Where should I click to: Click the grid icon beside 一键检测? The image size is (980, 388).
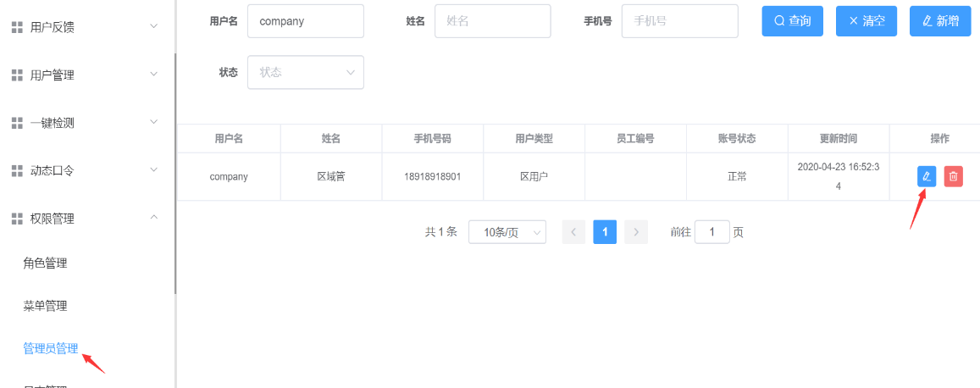coord(17,123)
